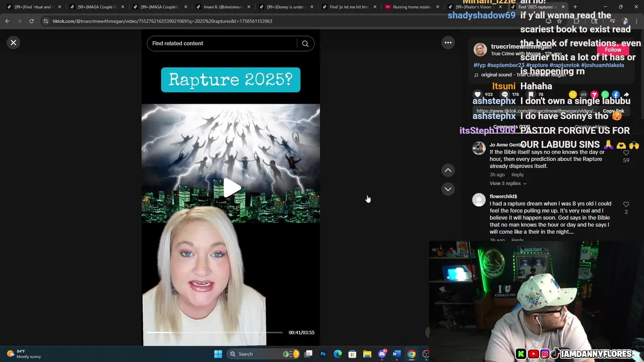
Task: Share to WhatsApp
Action: pos(605,95)
